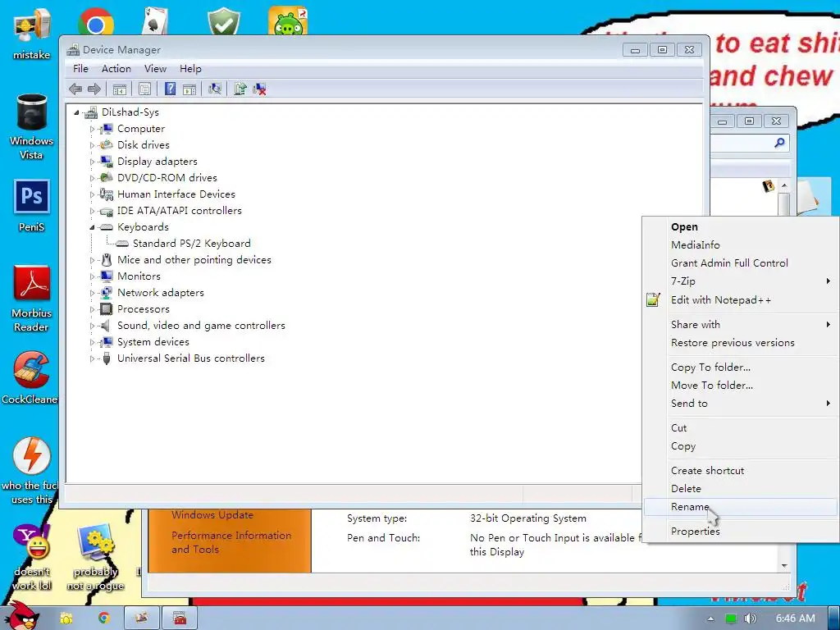The height and width of the screenshot is (630, 840).
Task: Click the blue Help question mark icon
Action: click(x=170, y=89)
